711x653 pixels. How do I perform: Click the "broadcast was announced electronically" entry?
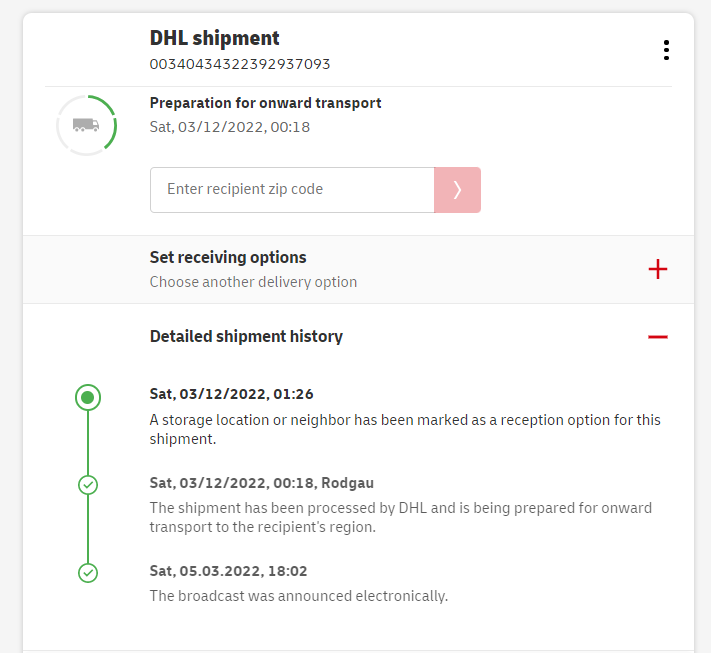298,596
